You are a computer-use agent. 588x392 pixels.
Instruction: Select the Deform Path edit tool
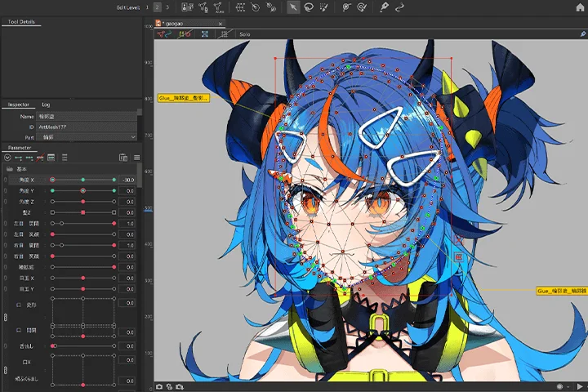pyautogui.click(x=399, y=7)
